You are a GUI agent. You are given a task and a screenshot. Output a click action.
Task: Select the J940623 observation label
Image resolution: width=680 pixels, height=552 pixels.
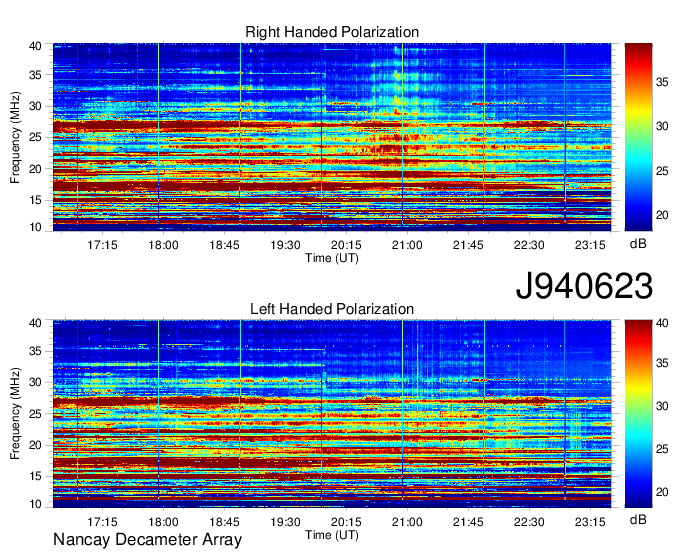(x=584, y=286)
